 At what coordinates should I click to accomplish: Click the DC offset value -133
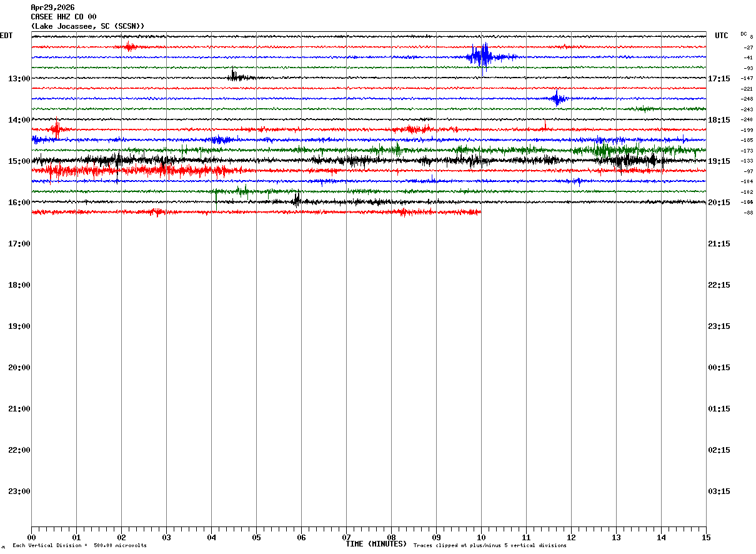(747, 161)
